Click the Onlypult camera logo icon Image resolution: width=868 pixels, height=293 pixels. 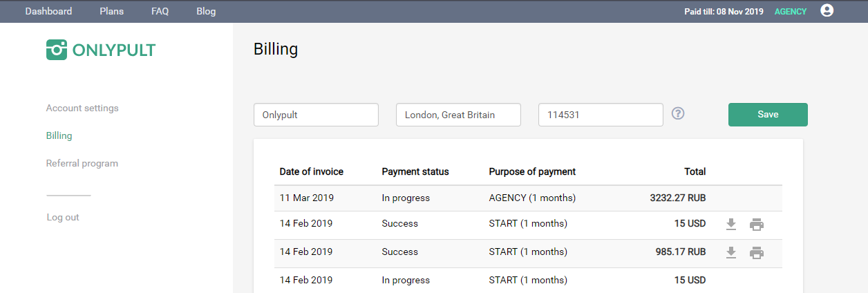[57, 50]
